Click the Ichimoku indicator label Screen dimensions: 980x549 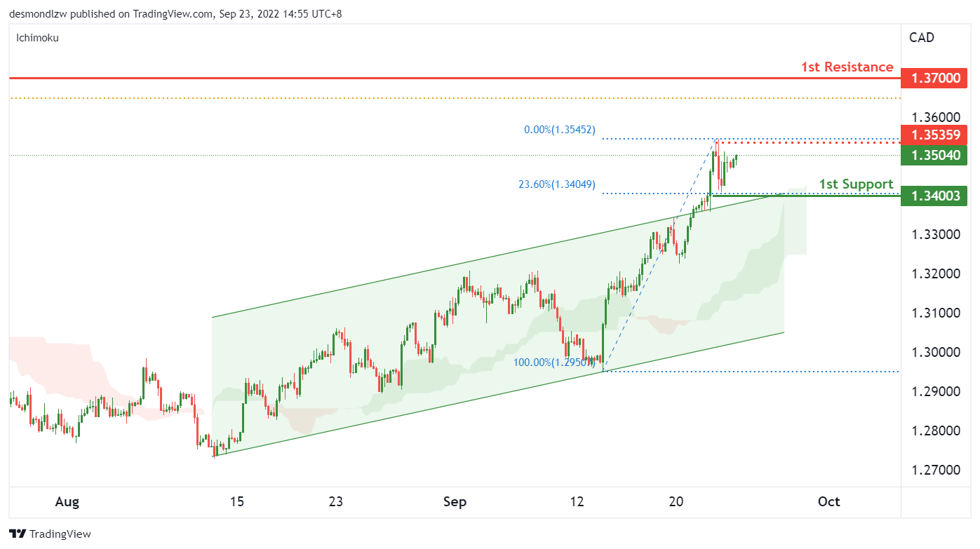[x=37, y=38]
